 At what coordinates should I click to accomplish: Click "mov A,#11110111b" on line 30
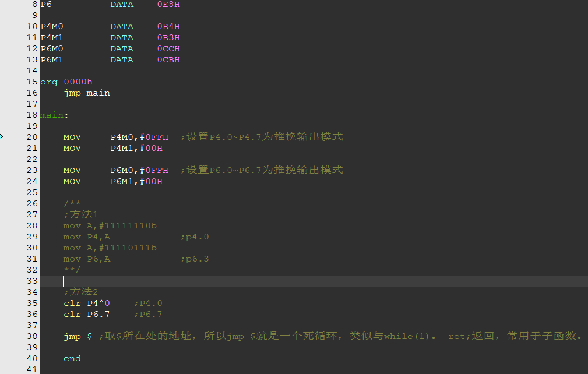pyautogui.click(x=110, y=248)
